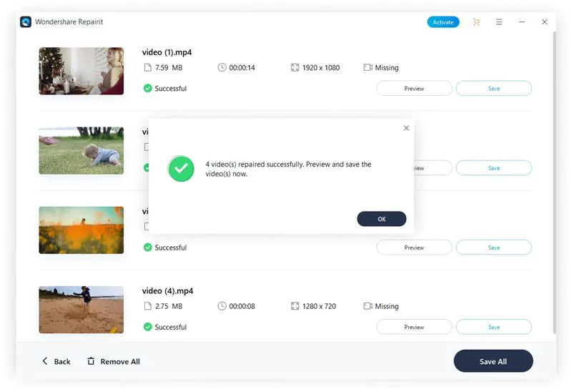The image size is (572, 392).
Task: Close the repair success dialog
Action: click(x=406, y=128)
